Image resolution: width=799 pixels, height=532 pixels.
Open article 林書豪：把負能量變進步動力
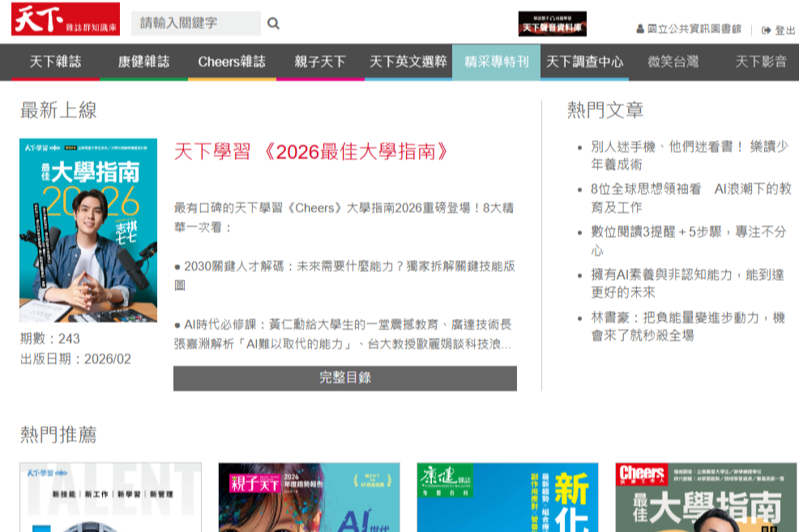[688, 326]
